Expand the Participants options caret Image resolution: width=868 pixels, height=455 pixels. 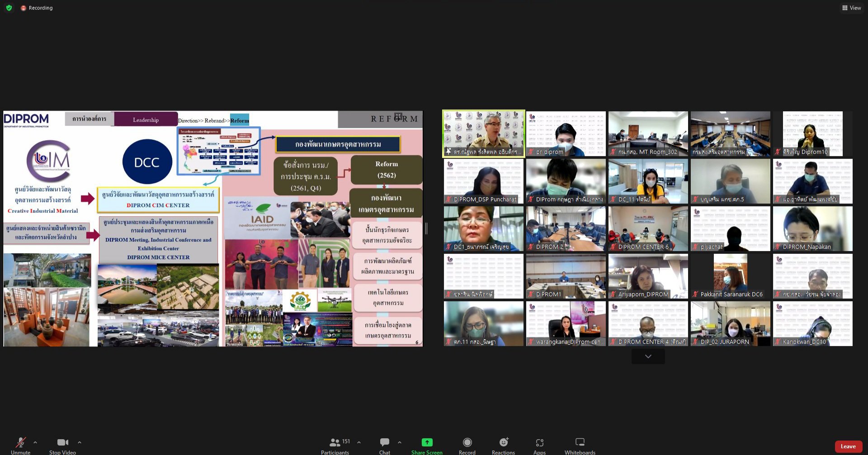coord(359,442)
